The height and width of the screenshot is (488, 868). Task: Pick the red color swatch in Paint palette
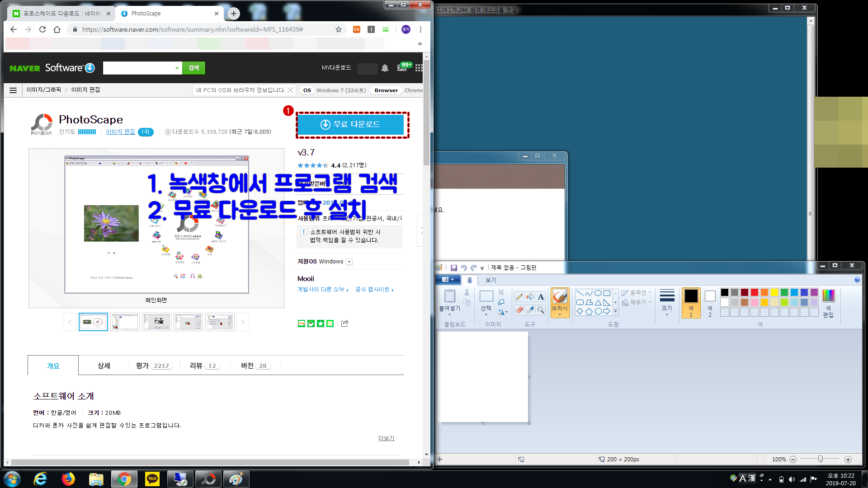click(x=755, y=292)
